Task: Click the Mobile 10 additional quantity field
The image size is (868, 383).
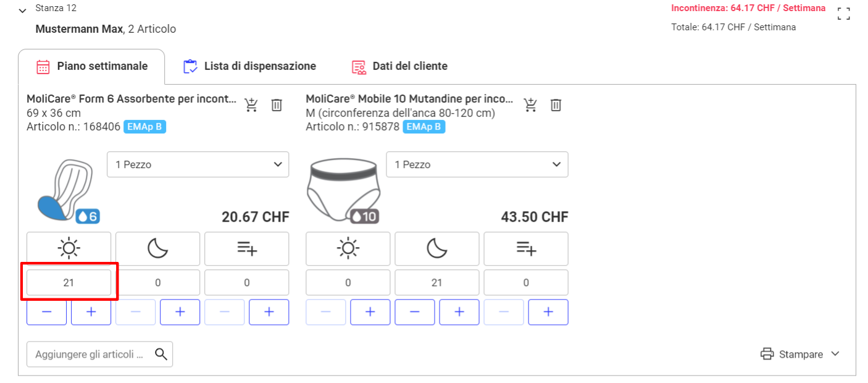Action: pos(525,282)
